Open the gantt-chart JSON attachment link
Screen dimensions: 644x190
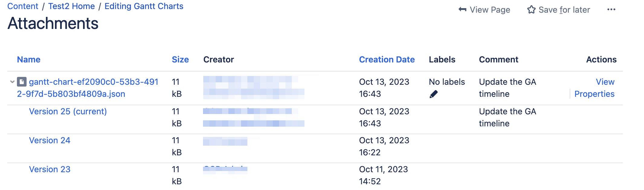[94, 82]
